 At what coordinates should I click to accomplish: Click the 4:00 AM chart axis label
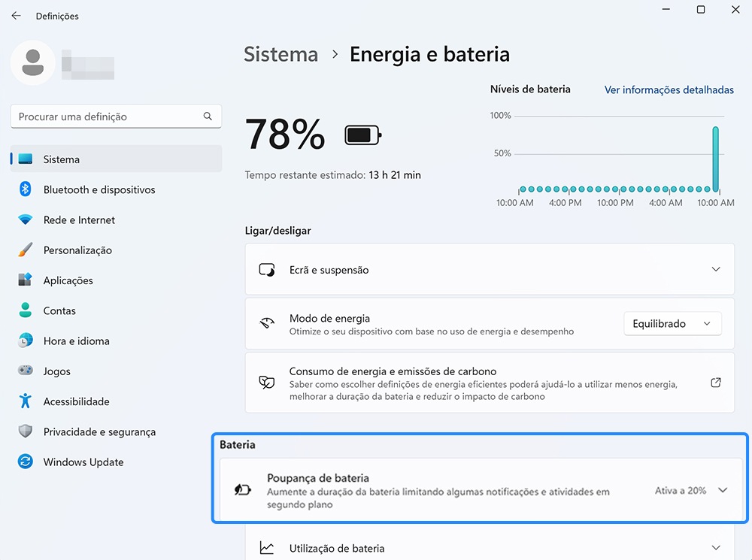[x=666, y=203]
